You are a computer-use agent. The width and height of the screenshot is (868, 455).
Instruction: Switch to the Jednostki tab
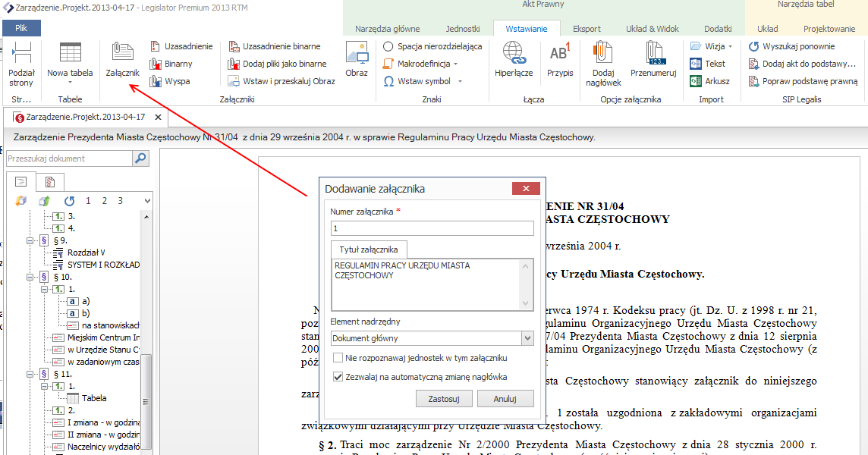[463, 29]
